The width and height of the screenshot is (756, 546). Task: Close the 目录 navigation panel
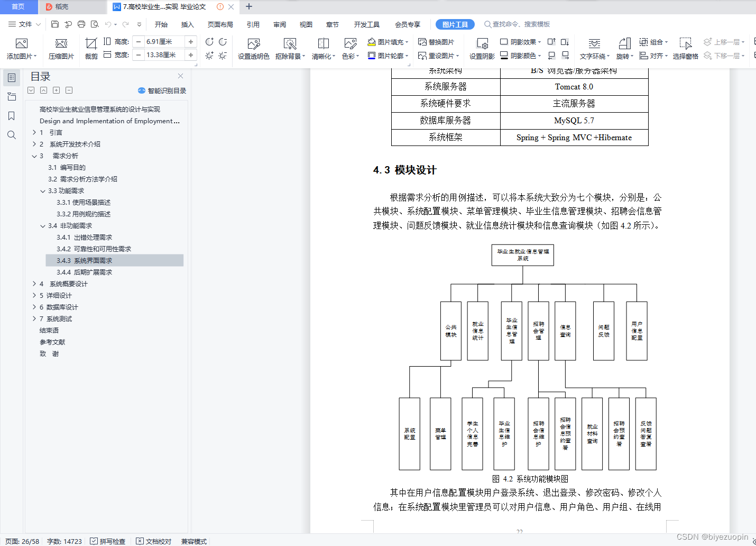click(x=181, y=76)
